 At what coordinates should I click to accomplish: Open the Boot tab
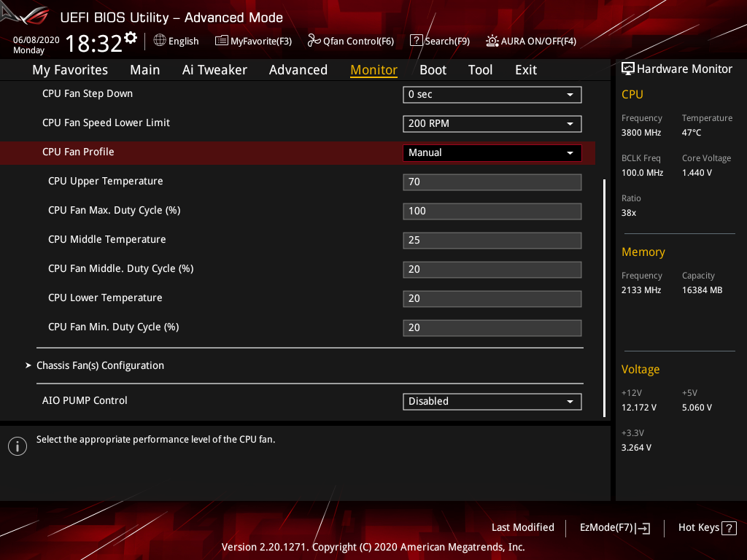(x=433, y=70)
